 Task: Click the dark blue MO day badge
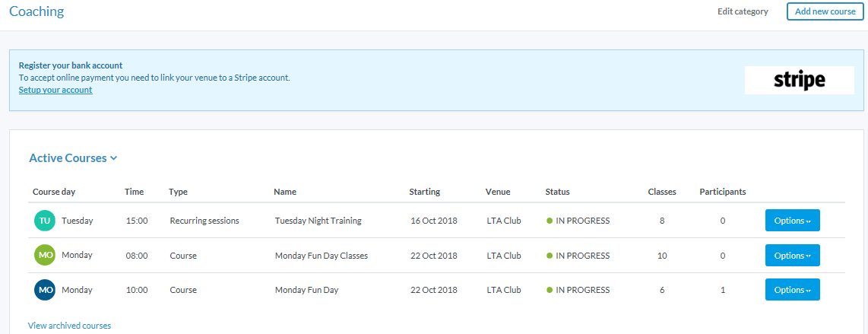45,290
